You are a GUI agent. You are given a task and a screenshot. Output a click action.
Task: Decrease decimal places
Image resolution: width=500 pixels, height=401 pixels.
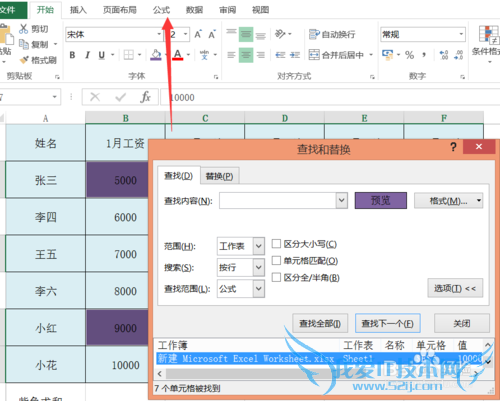click(x=459, y=55)
